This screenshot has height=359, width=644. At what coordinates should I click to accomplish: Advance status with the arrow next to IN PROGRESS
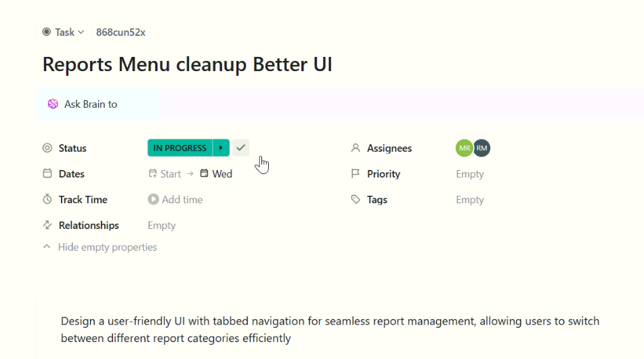pos(221,148)
